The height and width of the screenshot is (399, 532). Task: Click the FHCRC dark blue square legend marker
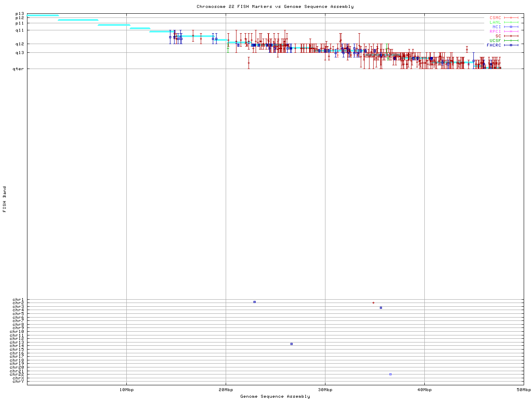tap(511, 45)
